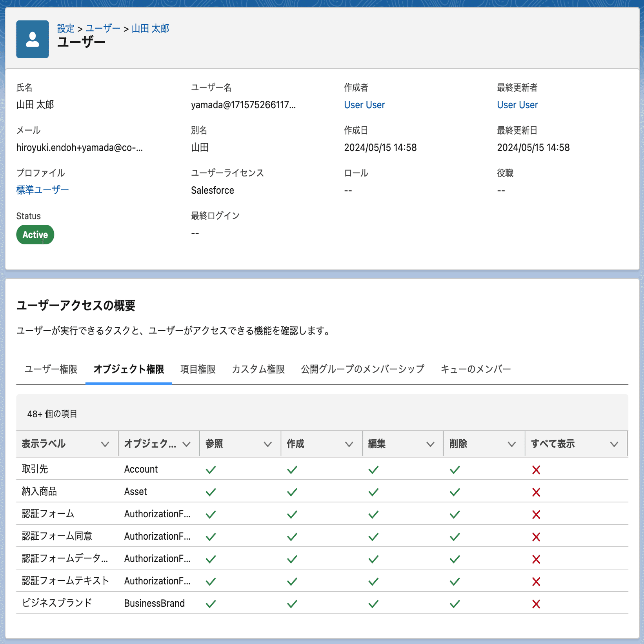Open the 標準ユーザー profile link
Screen dimensions: 644x644
(x=42, y=189)
